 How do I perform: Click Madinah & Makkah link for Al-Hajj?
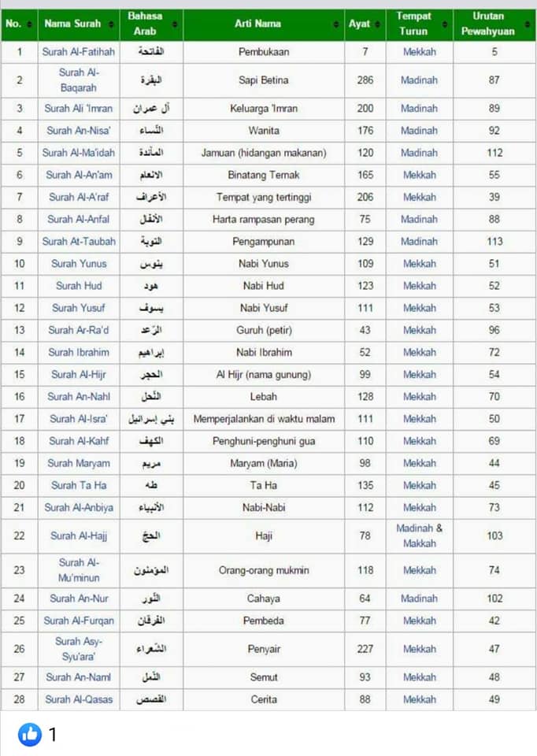[419, 535]
